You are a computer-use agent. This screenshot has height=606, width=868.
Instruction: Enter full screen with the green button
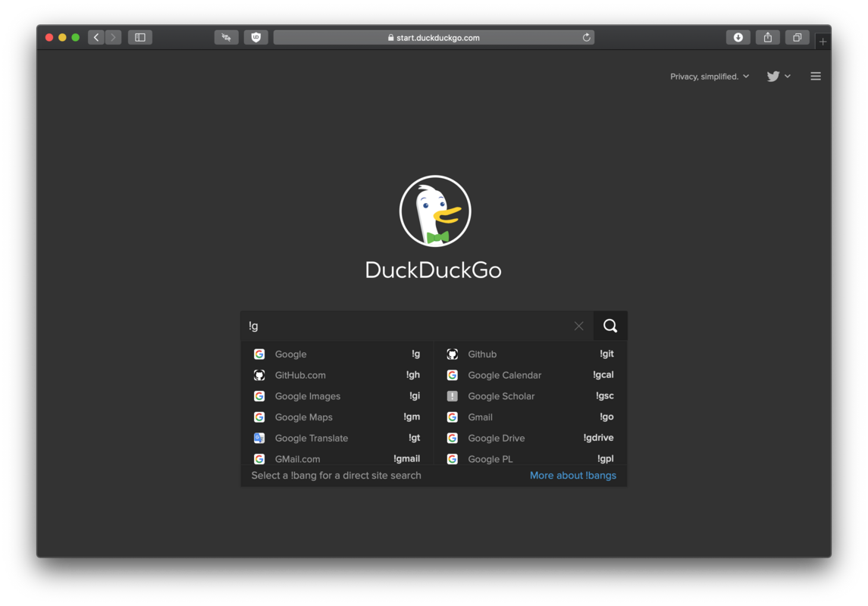coord(75,38)
